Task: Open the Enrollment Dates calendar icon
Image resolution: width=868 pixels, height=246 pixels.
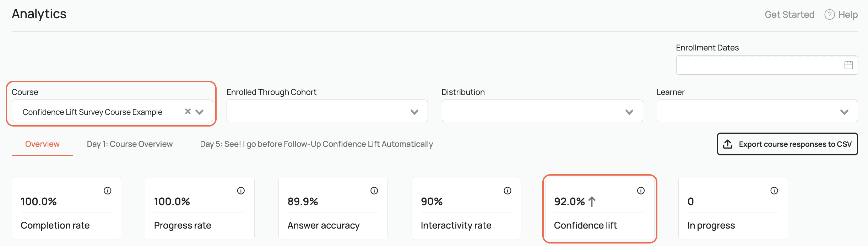Action: coord(848,65)
